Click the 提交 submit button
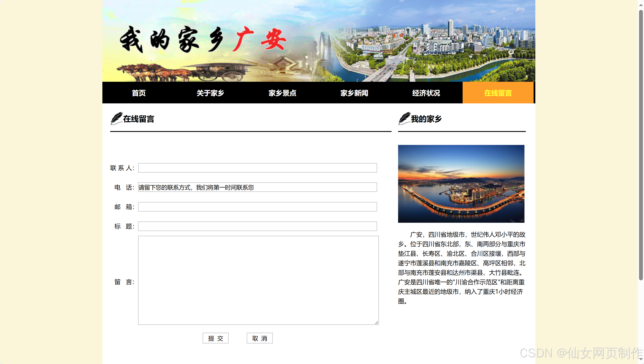 [215, 338]
